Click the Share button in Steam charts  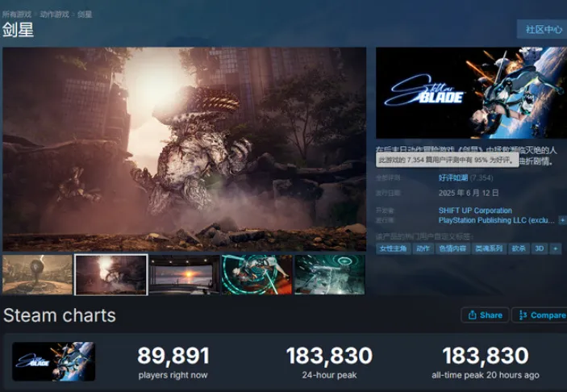point(485,315)
